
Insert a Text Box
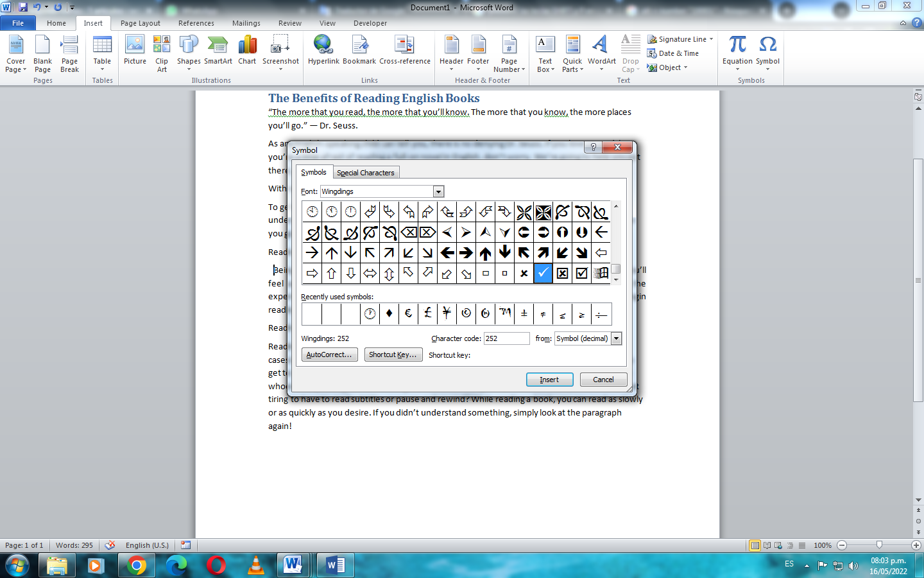tap(545, 54)
